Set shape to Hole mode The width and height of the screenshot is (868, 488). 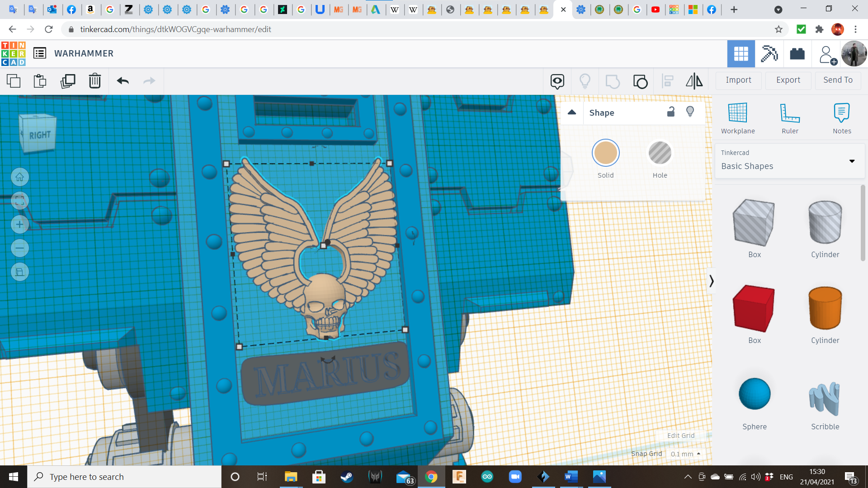pyautogui.click(x=660, y=153)
